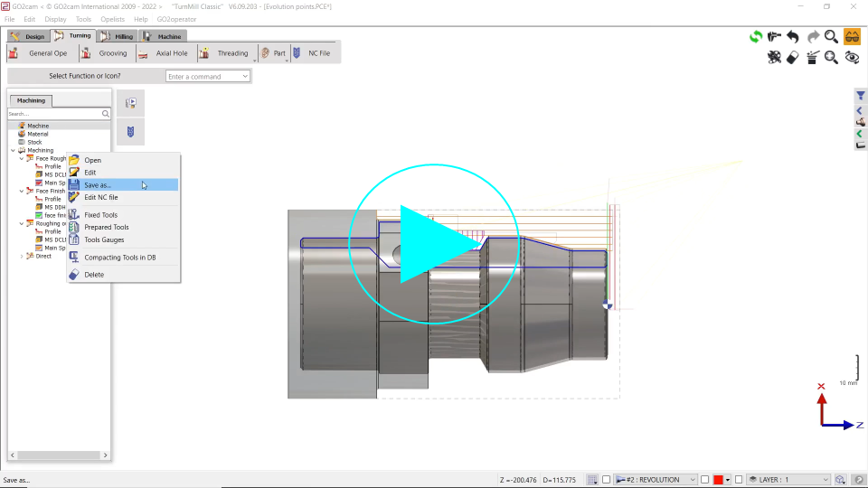Expand the Direct tree node

pos(22,256)
